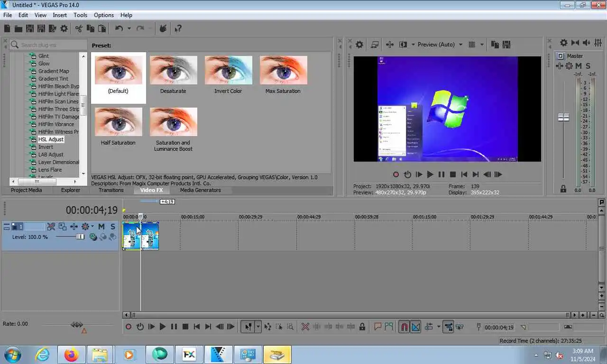Open the edit tool selector dropdown
Image resolution: width=607 pixels, height=364 pixels.
258,327
